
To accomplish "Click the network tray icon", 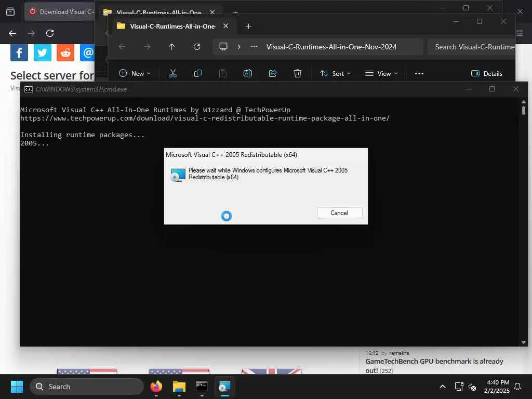I will (x=459, y=387).
